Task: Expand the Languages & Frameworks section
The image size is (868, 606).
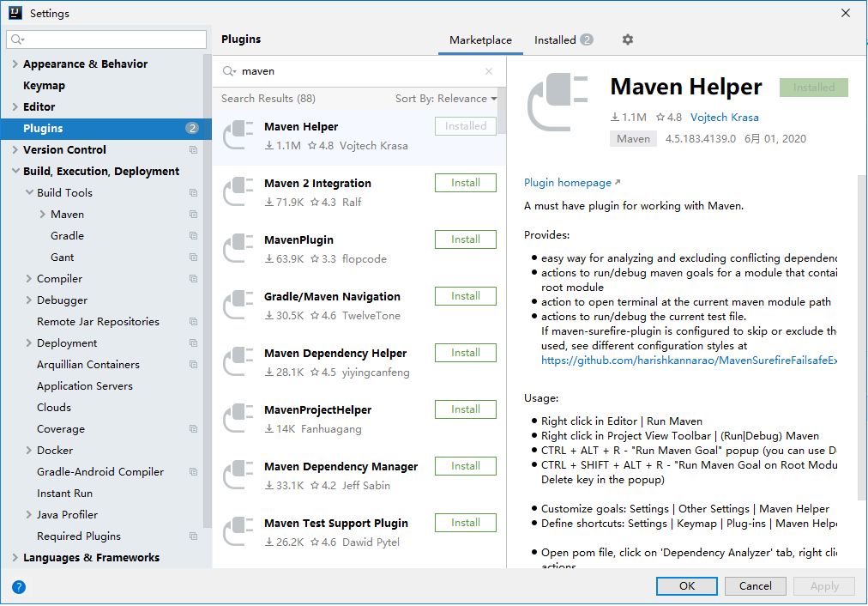Action: point(15,557)
